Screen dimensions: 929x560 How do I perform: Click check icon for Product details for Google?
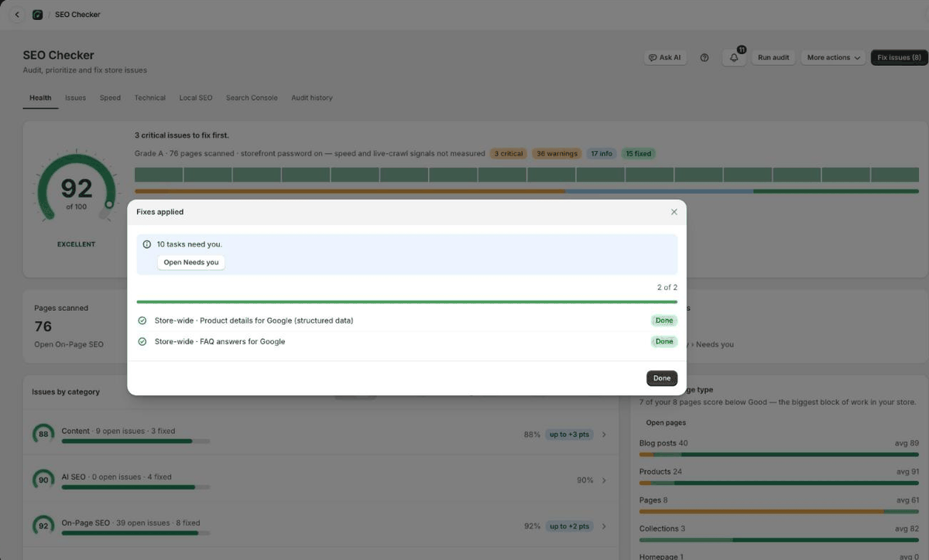click(142, 320)
